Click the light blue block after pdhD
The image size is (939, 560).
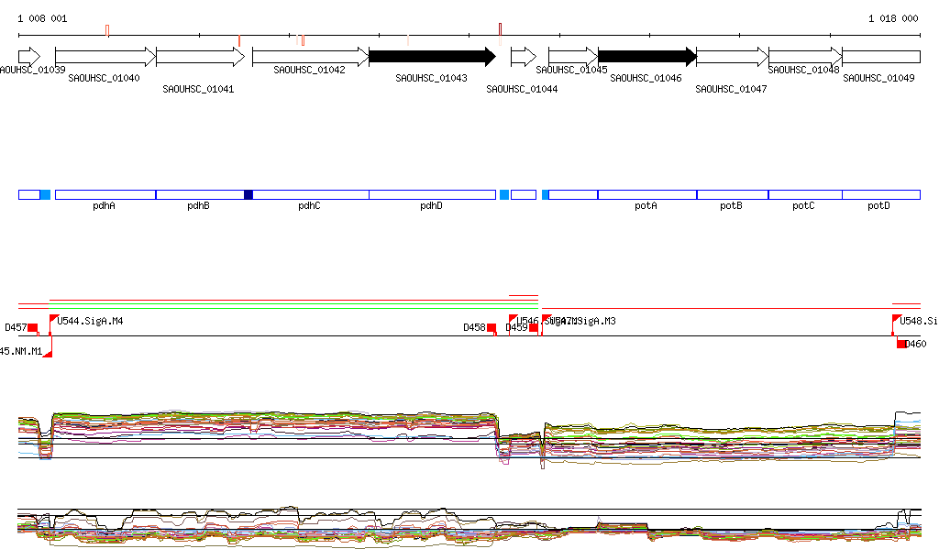[x=503, y=194]
